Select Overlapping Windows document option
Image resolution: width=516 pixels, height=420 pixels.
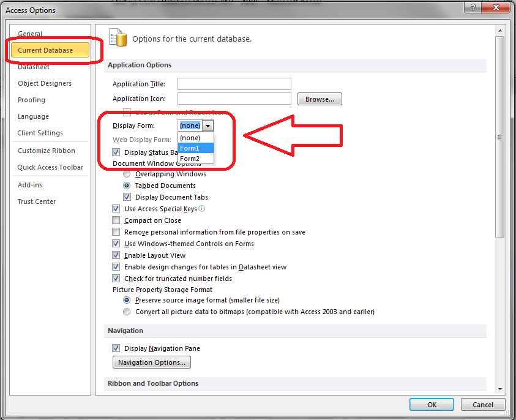127,173
